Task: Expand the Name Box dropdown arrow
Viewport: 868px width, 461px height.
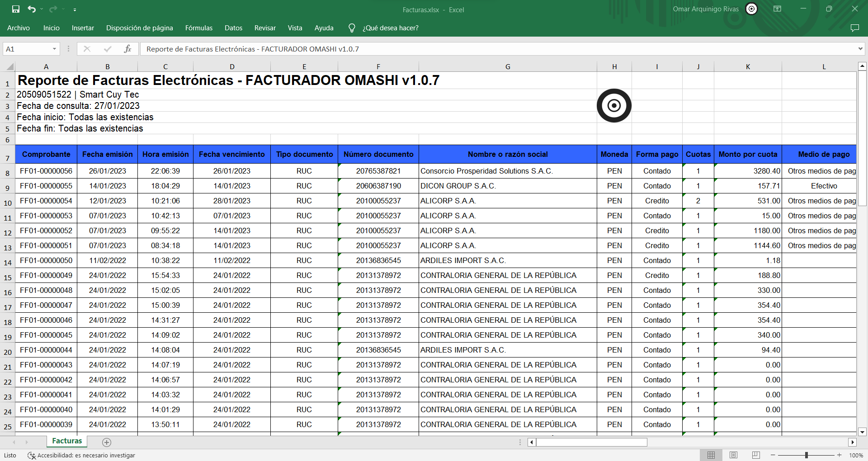Action: tap(54, 49)
